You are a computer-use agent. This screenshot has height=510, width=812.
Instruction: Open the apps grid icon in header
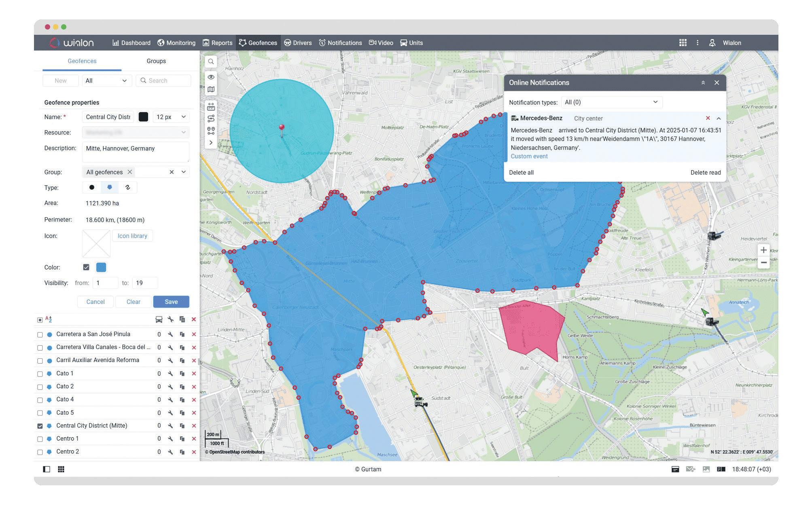coord(683,43)
